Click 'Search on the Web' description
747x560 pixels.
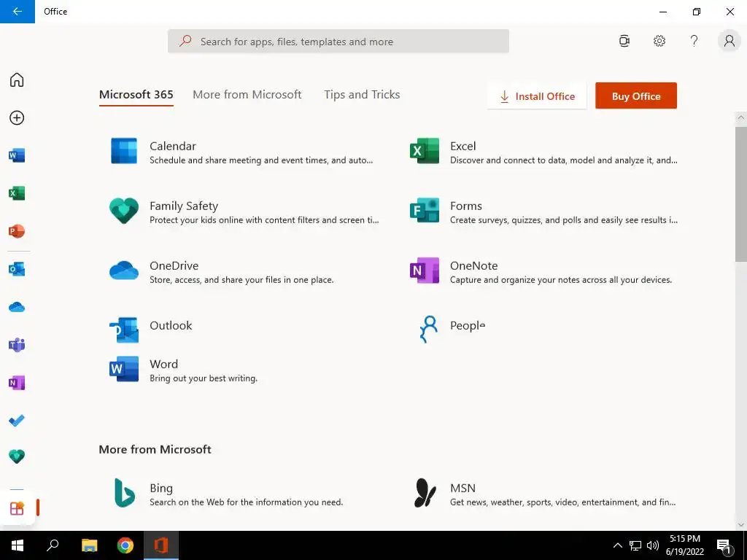246,502
